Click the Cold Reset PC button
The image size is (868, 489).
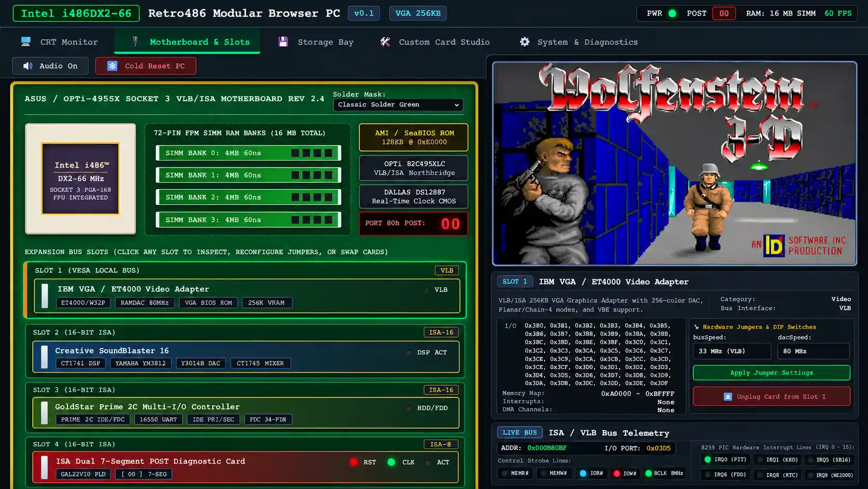(x=146, y=66)
